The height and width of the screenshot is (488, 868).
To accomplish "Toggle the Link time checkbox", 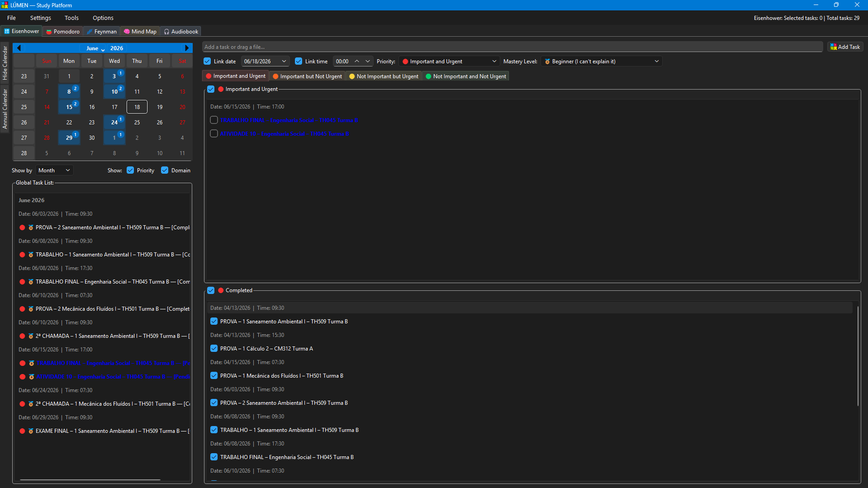I will [299, 62].
